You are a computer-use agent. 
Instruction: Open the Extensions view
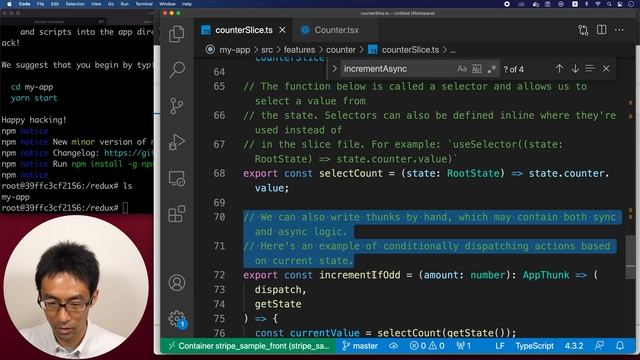pos(177,214)
